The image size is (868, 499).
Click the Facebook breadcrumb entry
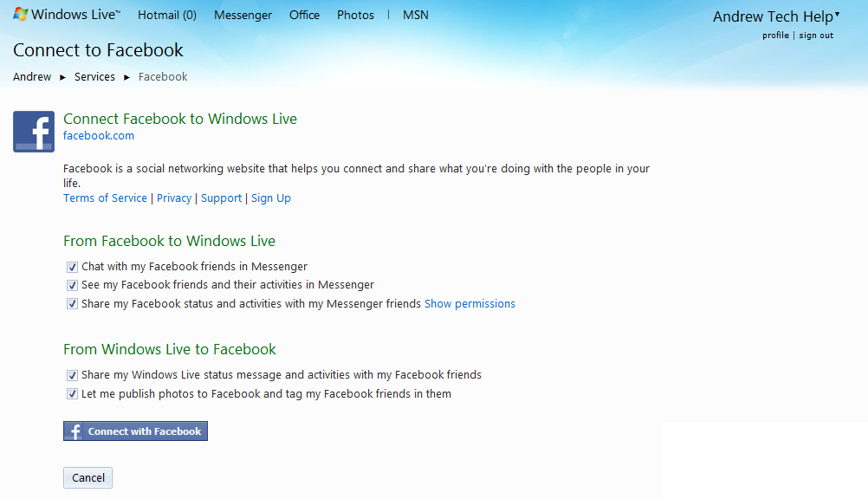[x=163, y=76]
